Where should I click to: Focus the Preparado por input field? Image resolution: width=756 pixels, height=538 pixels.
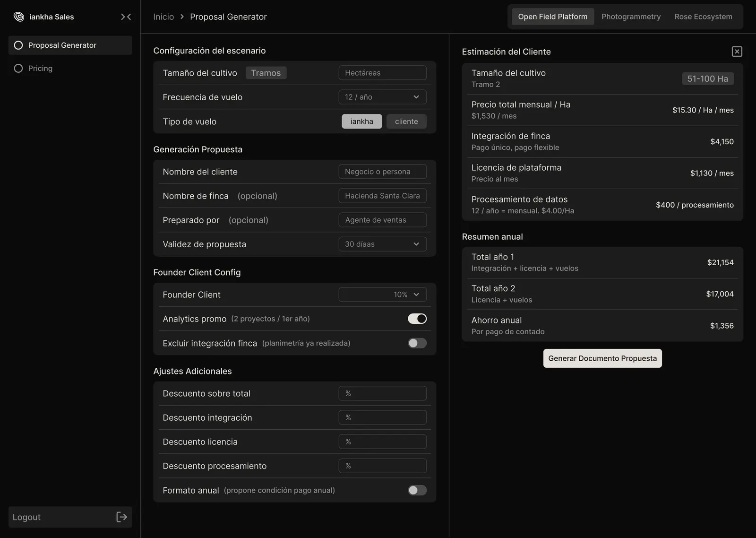click(383, 220)
